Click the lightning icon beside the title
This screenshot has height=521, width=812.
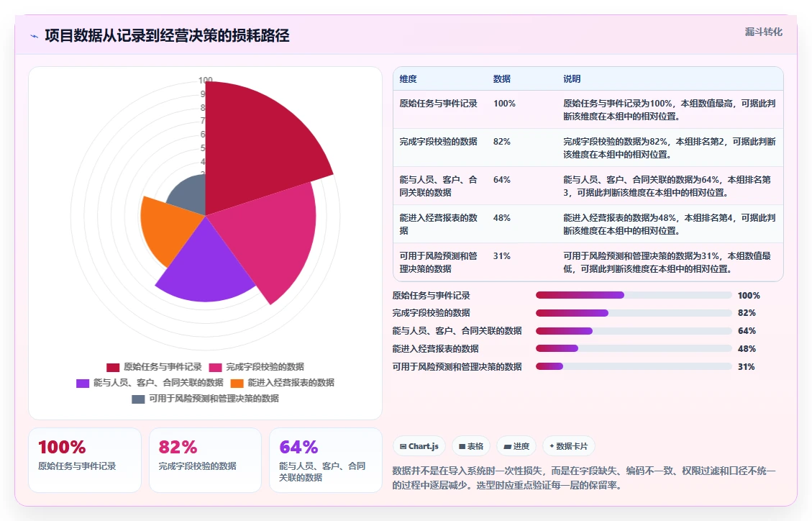35,36
